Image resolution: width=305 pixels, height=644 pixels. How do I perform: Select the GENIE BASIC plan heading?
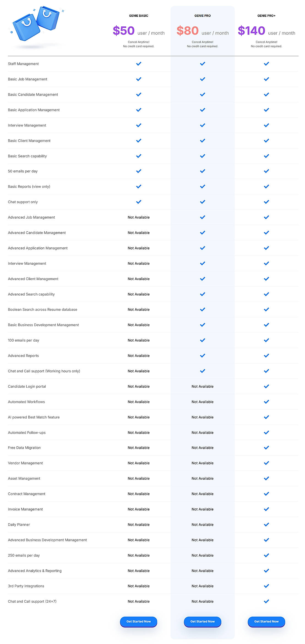(x=138, y=16)
